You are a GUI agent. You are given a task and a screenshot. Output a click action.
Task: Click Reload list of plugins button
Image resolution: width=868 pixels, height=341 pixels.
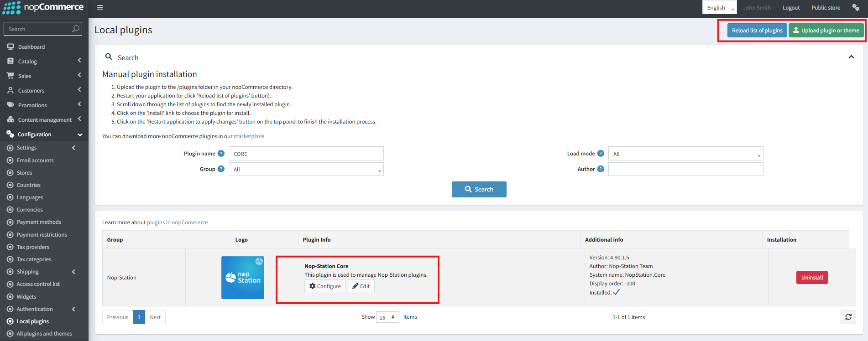point(757,31)
